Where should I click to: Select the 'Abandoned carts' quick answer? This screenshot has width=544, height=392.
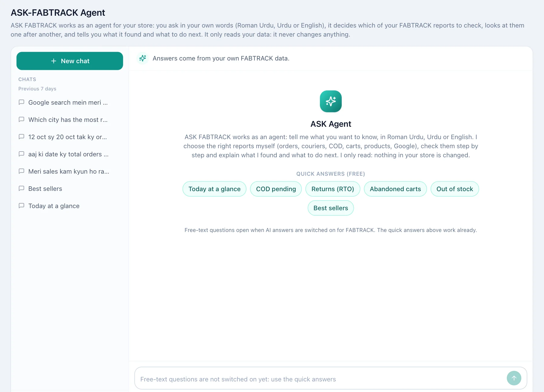(x=395, y=189)
